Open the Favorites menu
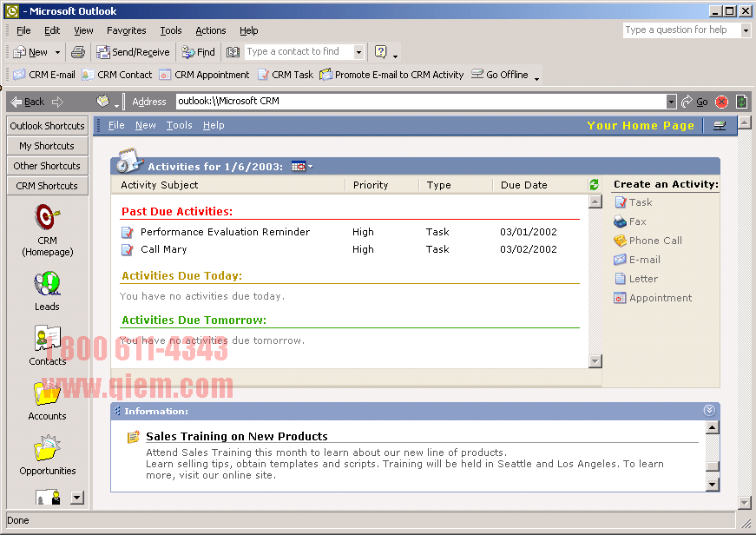The image size is (756, 535). point(127,30)
